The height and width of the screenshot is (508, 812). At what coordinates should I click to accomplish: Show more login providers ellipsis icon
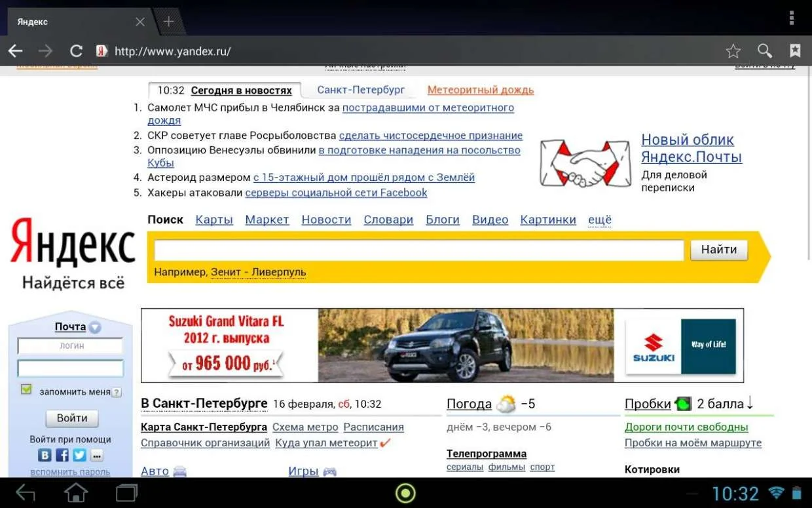(x=96, y=456)
